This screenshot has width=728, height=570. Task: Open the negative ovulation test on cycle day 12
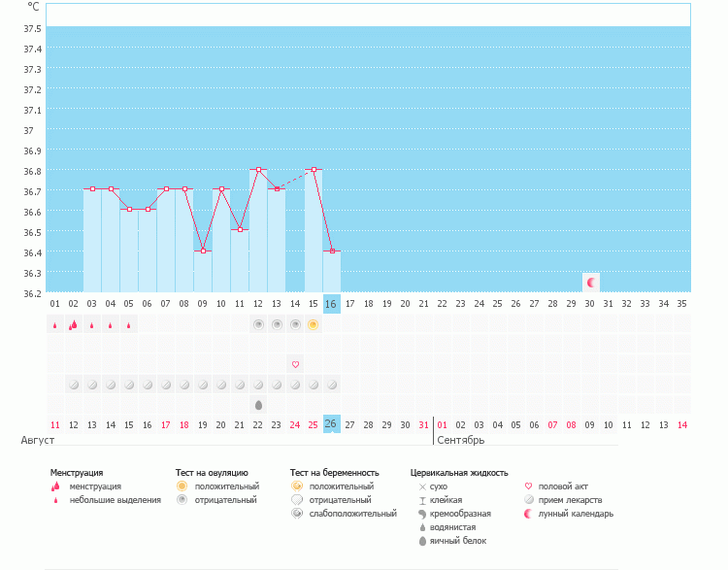258,324
